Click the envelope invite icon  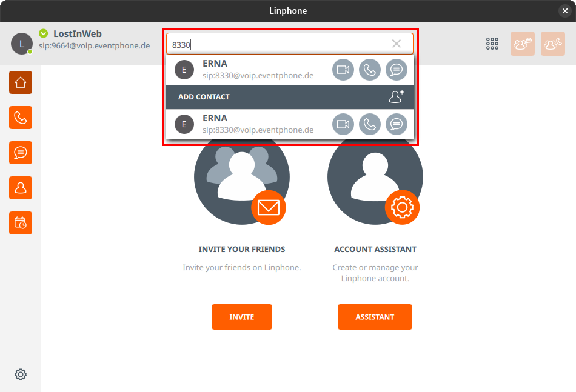coord(269,207)
